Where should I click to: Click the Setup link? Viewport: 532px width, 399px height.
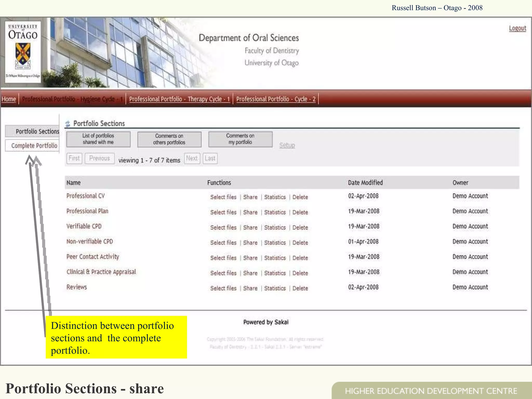point(287,145)
